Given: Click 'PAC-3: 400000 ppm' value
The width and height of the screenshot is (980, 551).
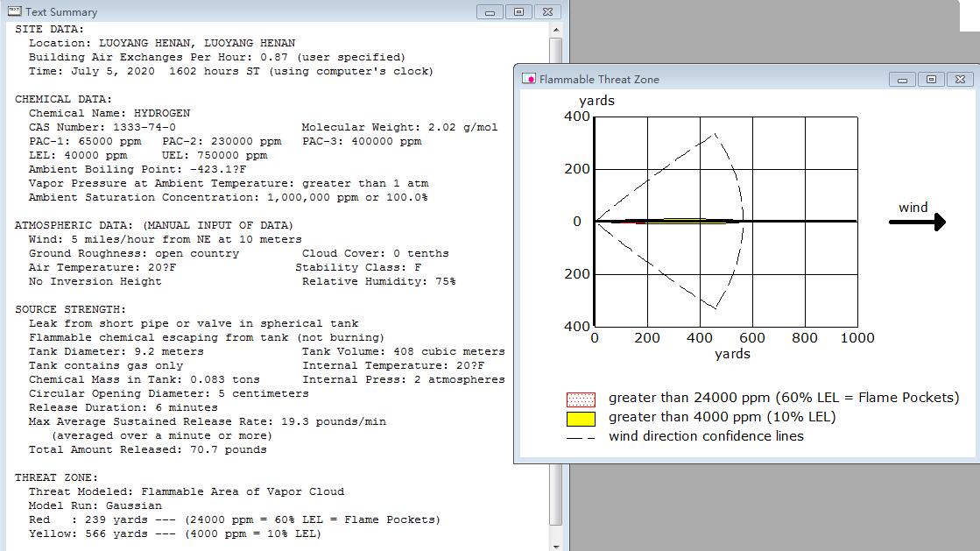Looking at the screenshot, I should pos(362,141).
